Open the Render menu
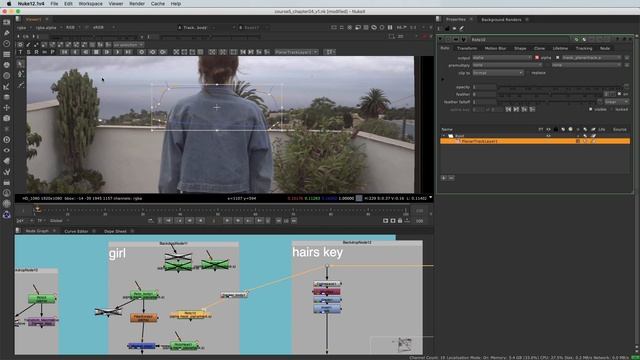Screen dimensions: 640x360 (x=137, y=4)
